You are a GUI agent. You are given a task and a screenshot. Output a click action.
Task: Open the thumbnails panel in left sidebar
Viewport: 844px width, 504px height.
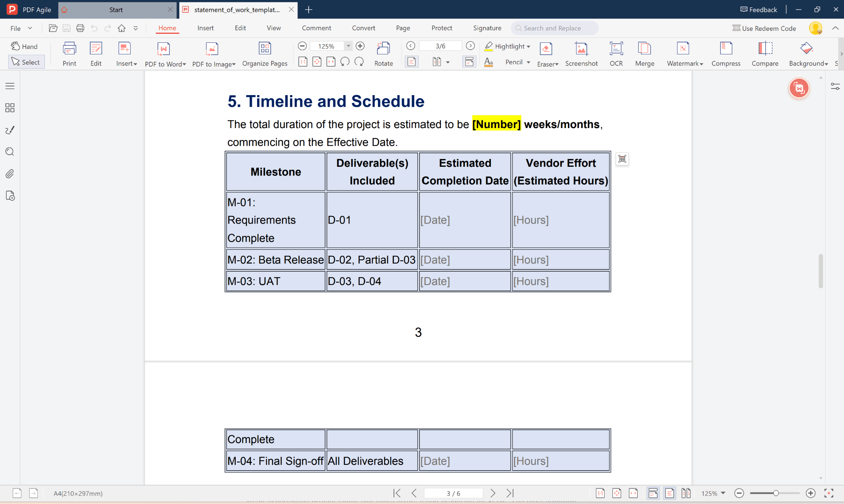[10, 108]
